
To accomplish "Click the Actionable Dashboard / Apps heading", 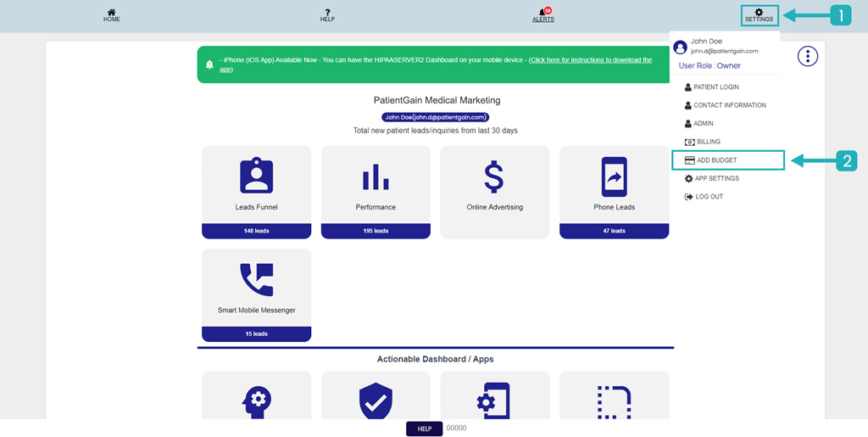I will [435, 359].
